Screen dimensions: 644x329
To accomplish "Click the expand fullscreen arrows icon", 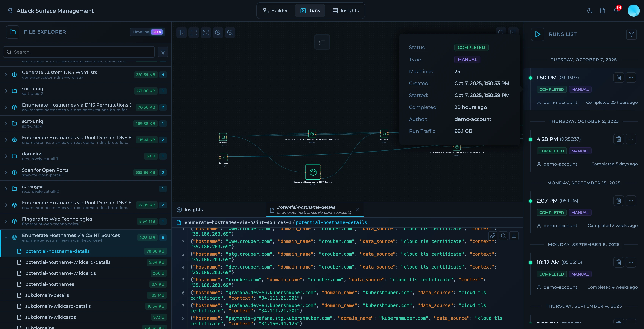I will tap(206, 32).
